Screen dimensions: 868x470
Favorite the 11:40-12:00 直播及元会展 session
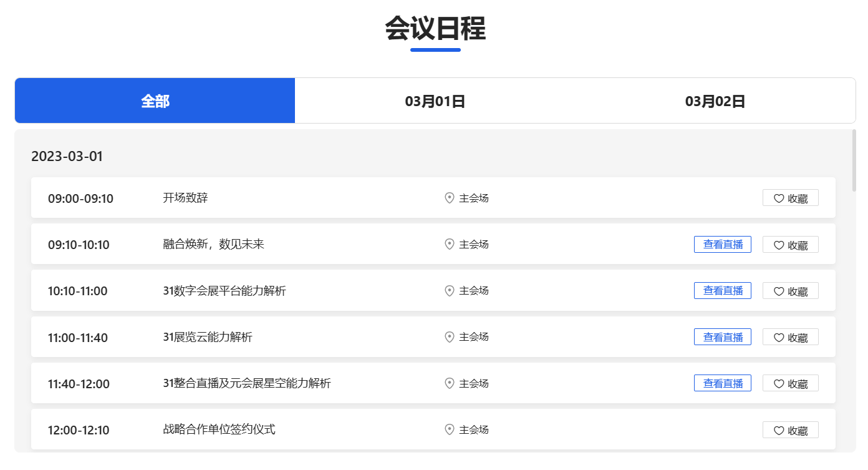(x=790, y=383)
